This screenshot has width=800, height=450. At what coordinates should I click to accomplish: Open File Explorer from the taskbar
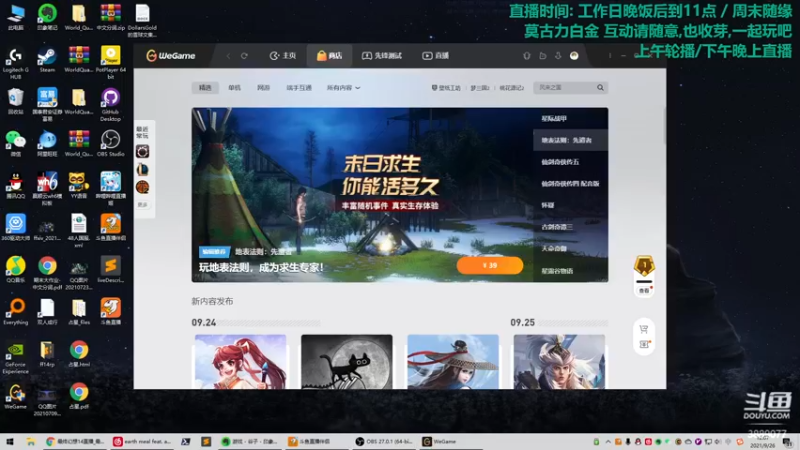[x=31, y=441]
